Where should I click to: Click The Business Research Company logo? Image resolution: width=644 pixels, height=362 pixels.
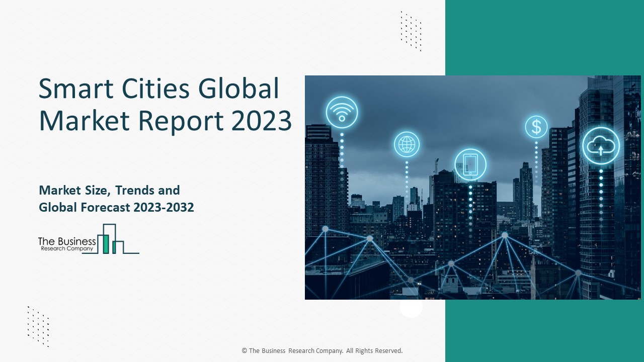tap(89, 239)
